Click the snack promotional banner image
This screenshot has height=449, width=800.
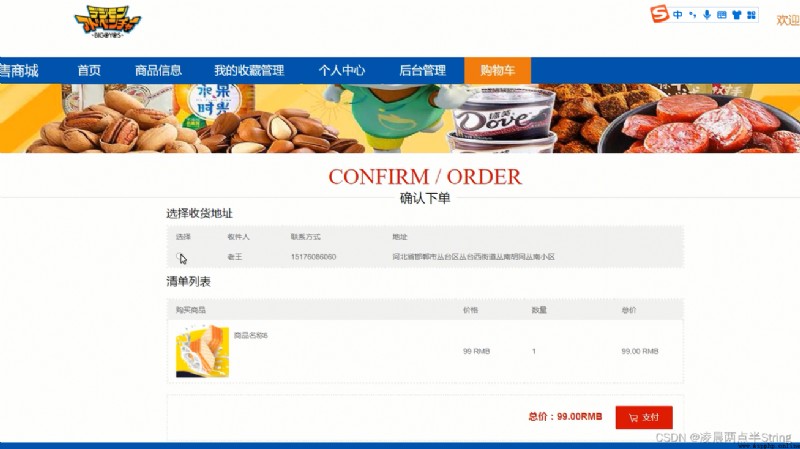(x=400, y=118)
